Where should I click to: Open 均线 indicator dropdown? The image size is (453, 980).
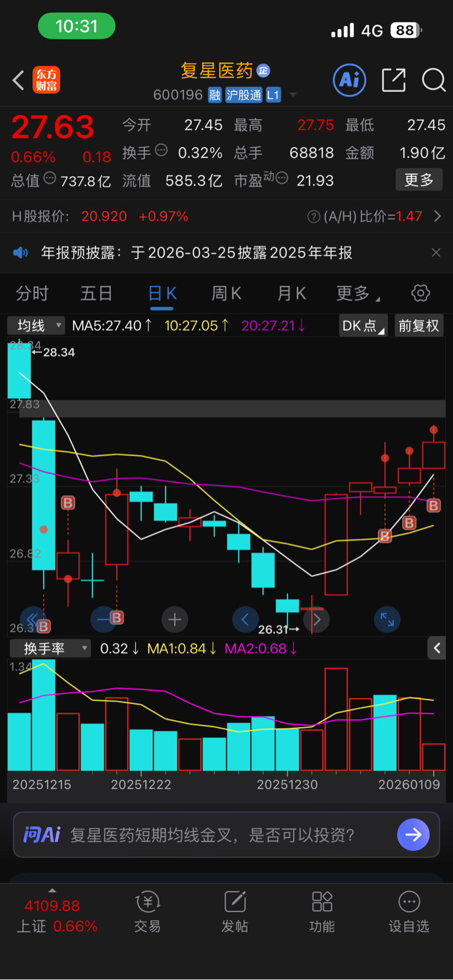35,325
